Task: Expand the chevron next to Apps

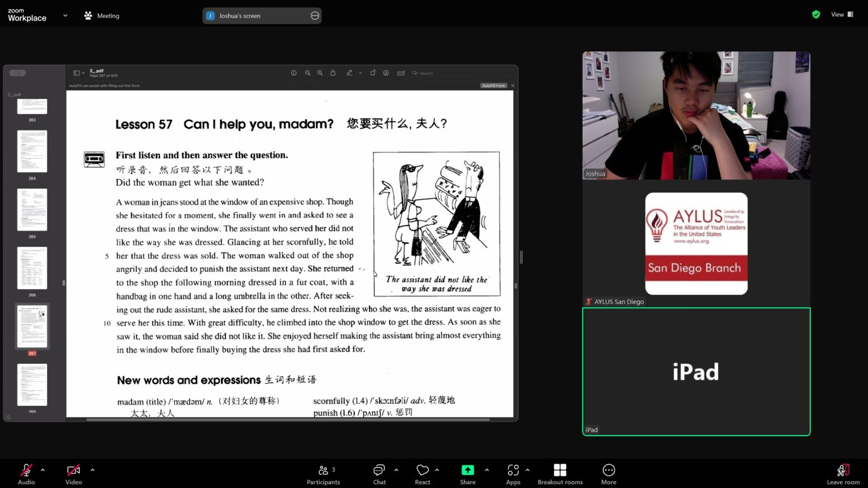Action: point(527,469)
